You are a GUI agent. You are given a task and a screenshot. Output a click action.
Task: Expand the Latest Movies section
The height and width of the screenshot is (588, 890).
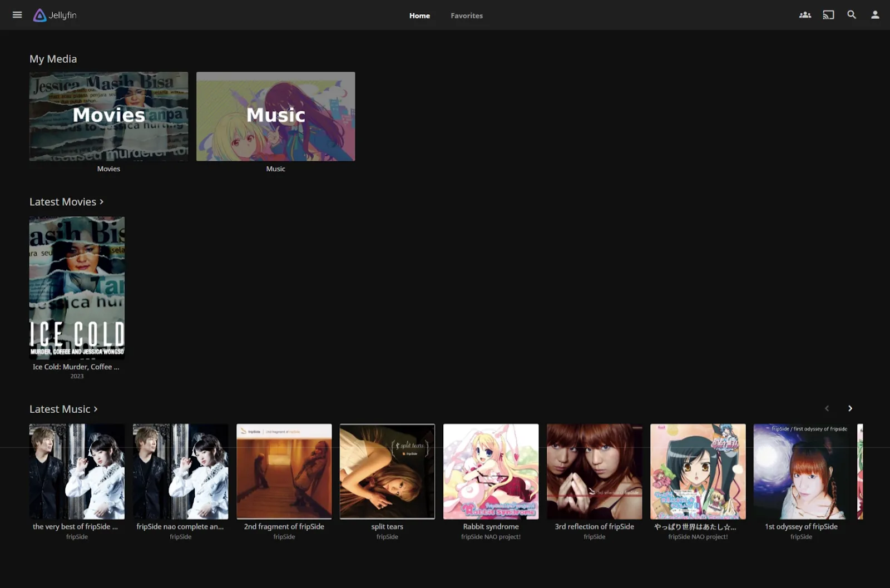[66, 202]
